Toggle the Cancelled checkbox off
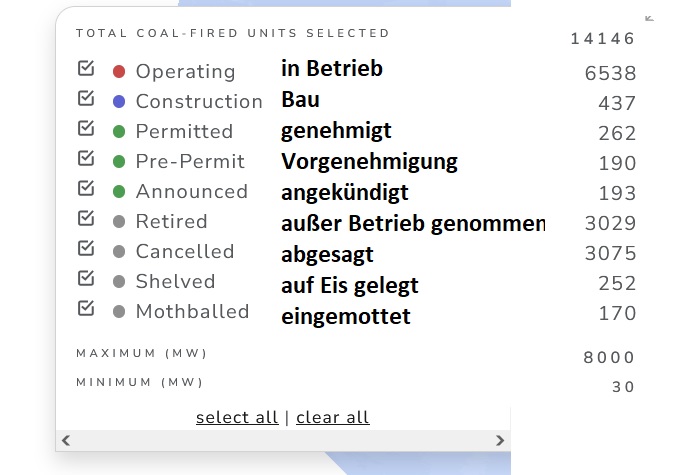The width and height of the screenshot is (693, 475). point(86,249)
